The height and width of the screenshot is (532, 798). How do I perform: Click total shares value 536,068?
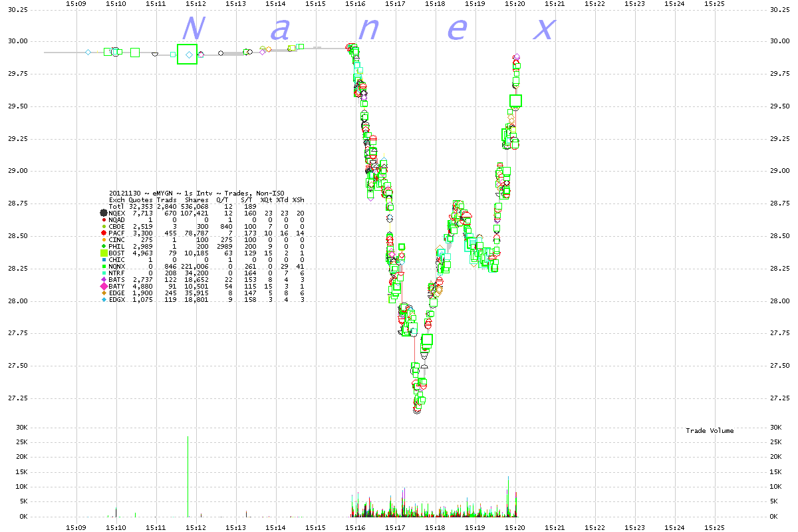194,206
